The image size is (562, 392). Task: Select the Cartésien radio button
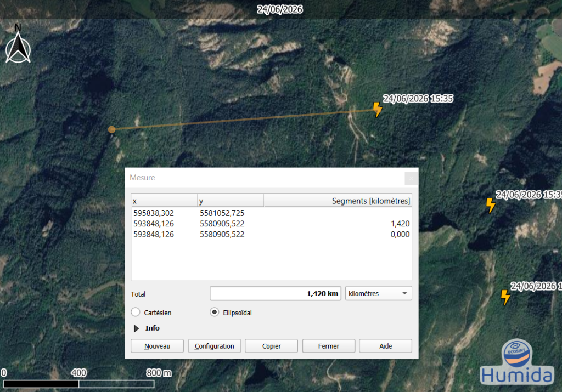coord(136,312)
